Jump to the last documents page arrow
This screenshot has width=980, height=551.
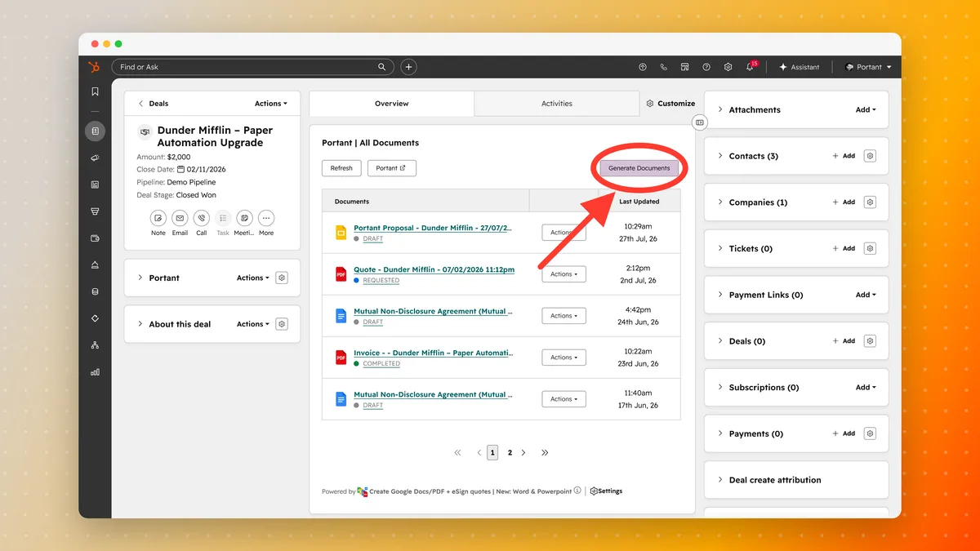click(x=545, y=452)
